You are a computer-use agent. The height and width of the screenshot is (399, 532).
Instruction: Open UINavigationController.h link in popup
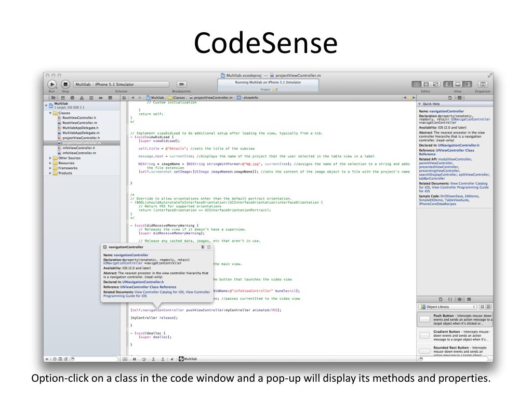[143, 282]
